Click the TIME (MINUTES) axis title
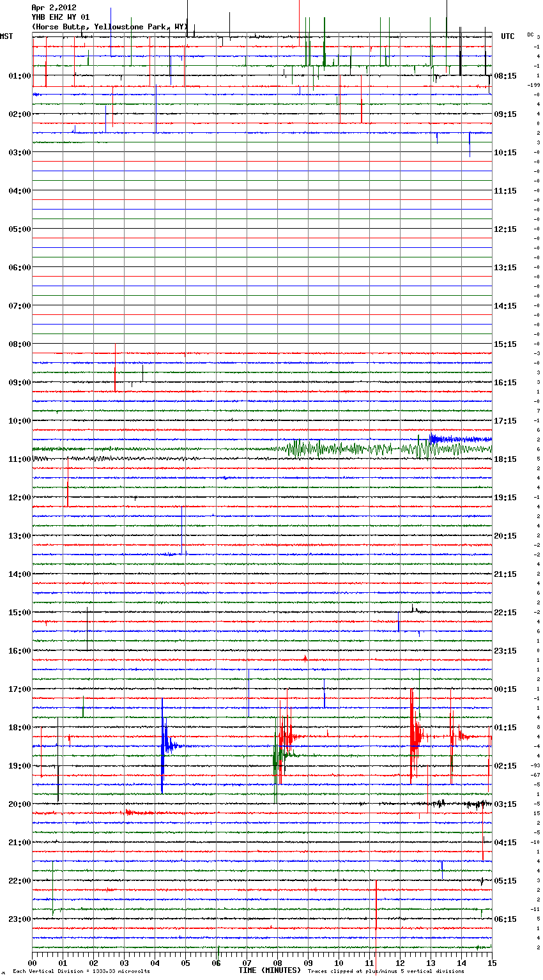 point(269,970)
